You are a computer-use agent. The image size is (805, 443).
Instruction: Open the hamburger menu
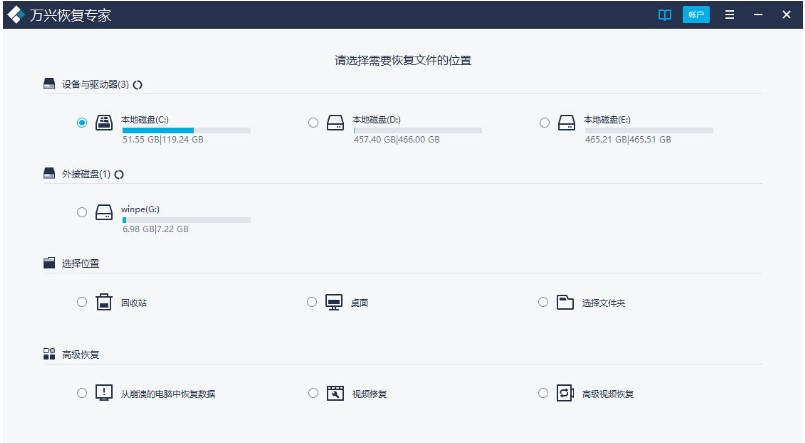click(729, 15)
